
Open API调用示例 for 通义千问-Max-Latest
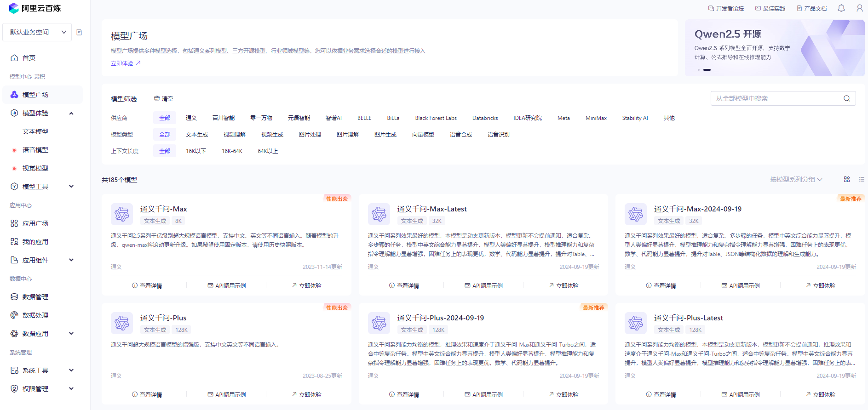484,286
